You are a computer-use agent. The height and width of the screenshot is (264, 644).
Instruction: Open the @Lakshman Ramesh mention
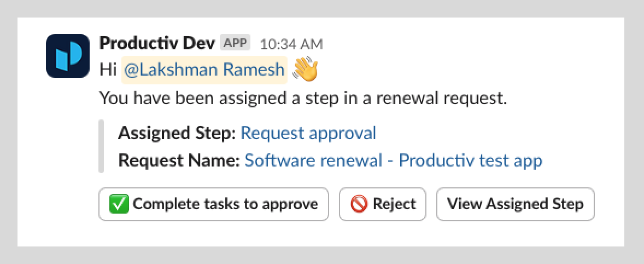pos(204,70)
